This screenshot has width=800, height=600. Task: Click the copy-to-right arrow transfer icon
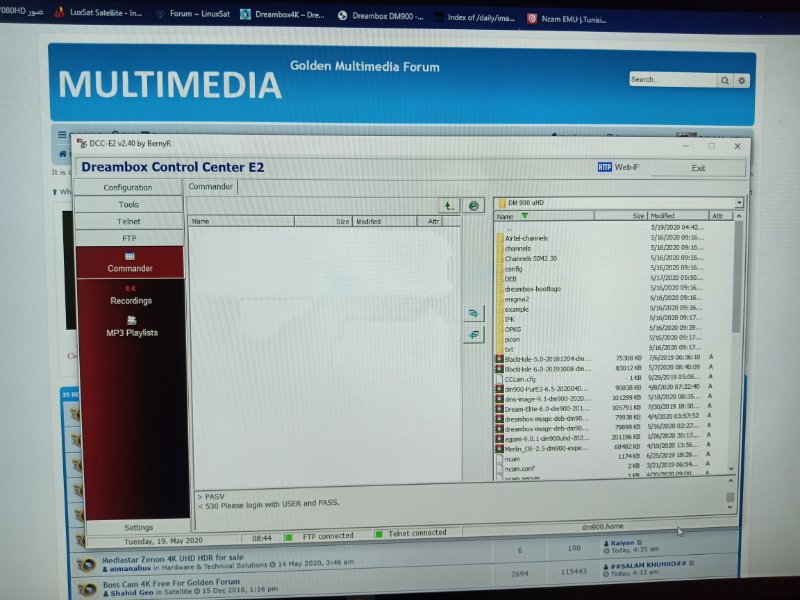tap(473, 313)
